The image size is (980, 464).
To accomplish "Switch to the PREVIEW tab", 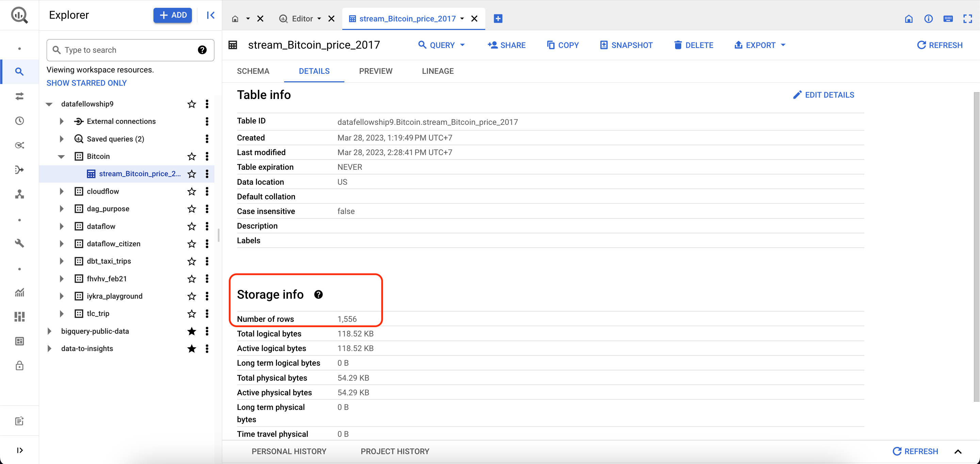I will pyautogui.click(x=375, y=71).
